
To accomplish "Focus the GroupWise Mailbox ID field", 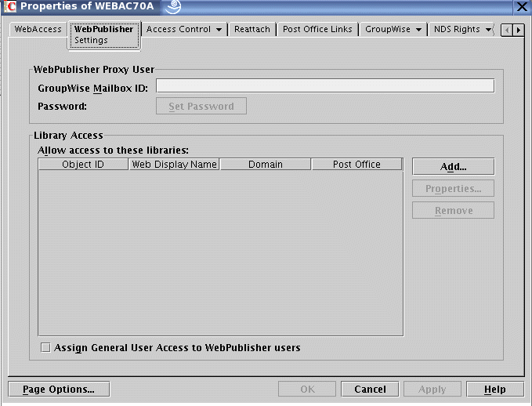I will [x=325, y=85].
